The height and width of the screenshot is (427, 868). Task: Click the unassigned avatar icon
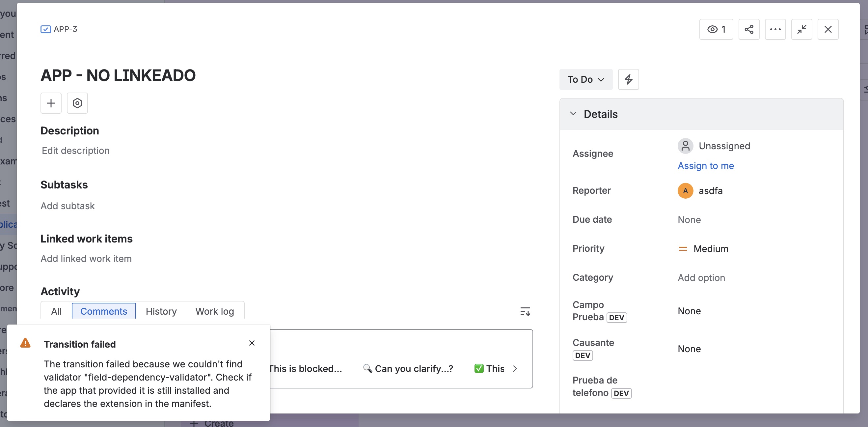point(685,146)
